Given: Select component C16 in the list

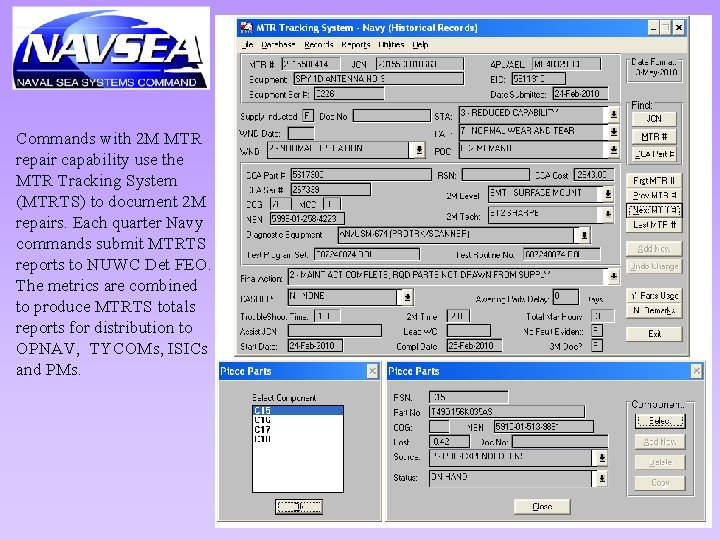Looking at the screenshot, I should coord(298,420).
